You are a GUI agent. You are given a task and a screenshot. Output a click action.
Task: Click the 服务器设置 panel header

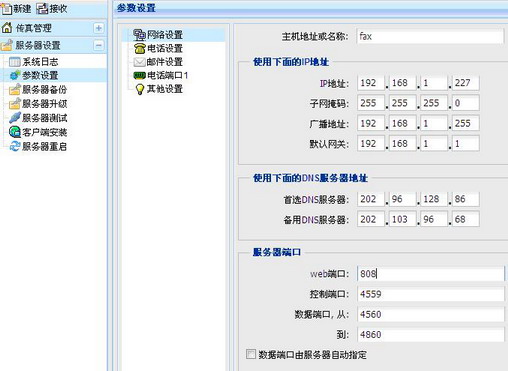tap(53, 45)
